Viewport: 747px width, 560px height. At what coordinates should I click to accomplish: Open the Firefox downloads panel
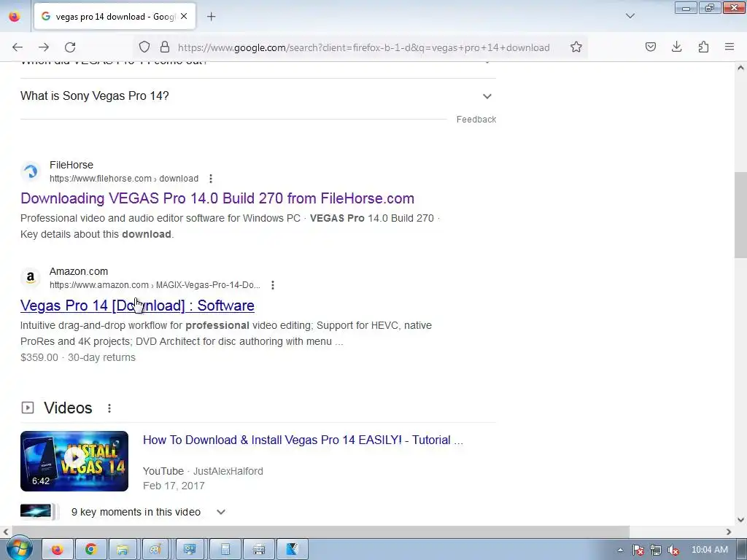(676, 47)
